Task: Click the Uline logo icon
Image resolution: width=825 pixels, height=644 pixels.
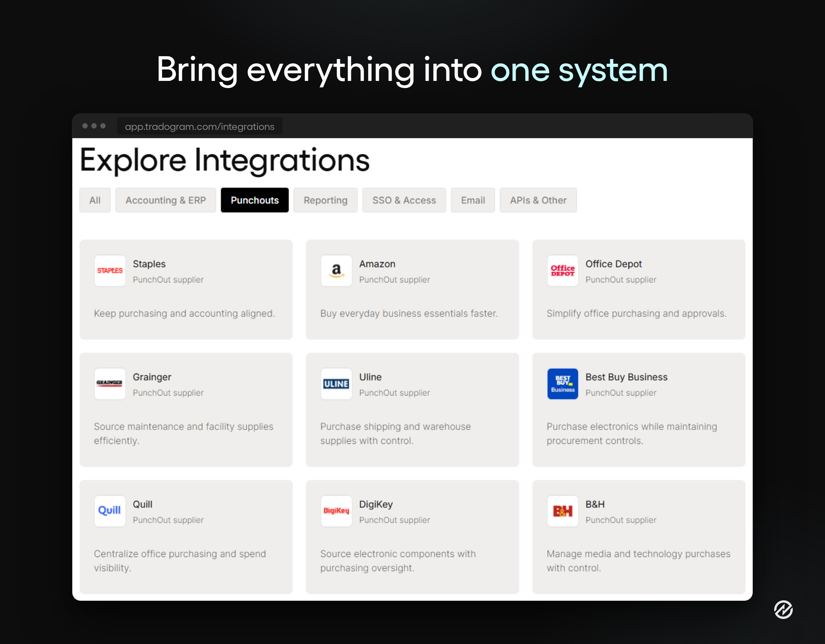Action: click(x=336, y=383)
